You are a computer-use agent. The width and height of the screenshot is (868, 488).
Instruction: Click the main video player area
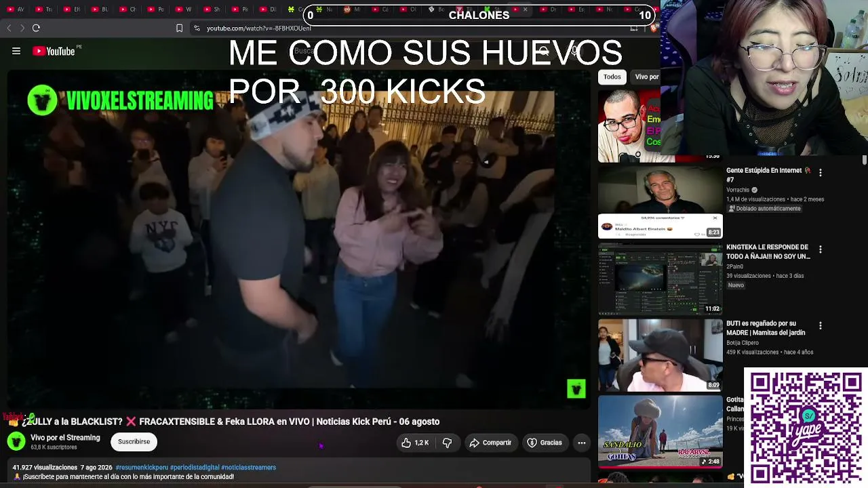tap(298, 239)
